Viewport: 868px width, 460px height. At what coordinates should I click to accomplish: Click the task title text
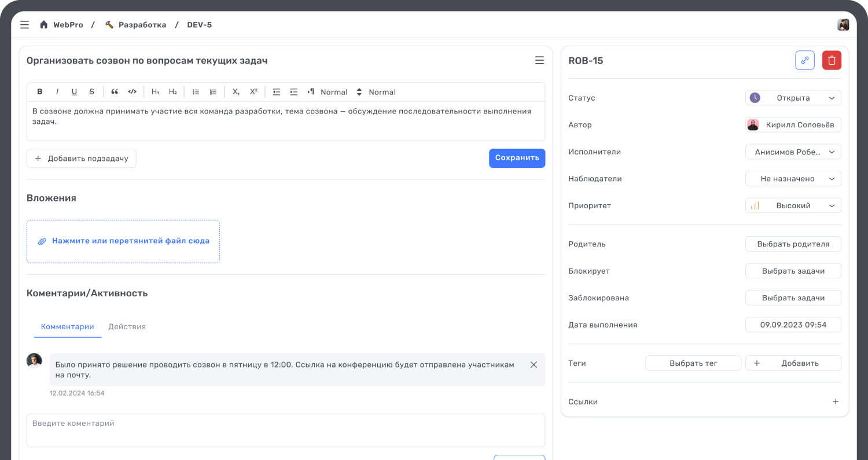[147, 61]
